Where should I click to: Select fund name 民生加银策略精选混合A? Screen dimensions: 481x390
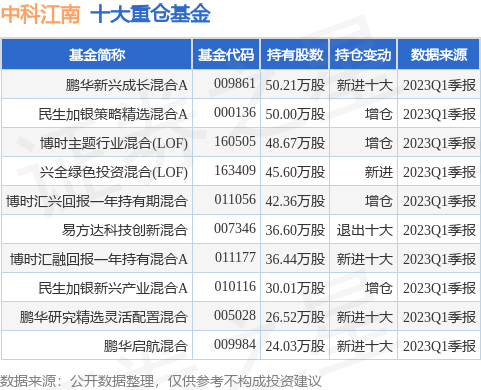(113, 114)
